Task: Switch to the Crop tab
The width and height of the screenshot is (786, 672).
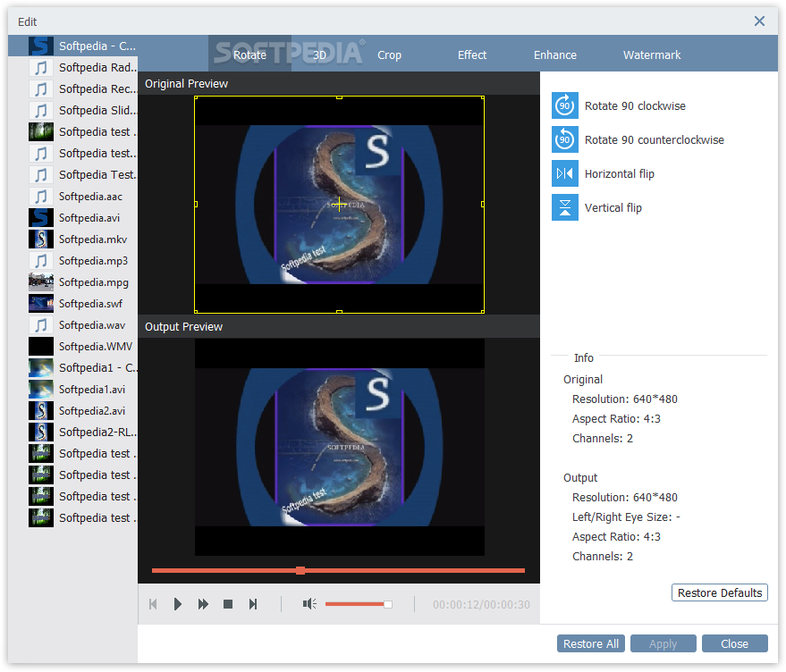Action: [390, 55]
